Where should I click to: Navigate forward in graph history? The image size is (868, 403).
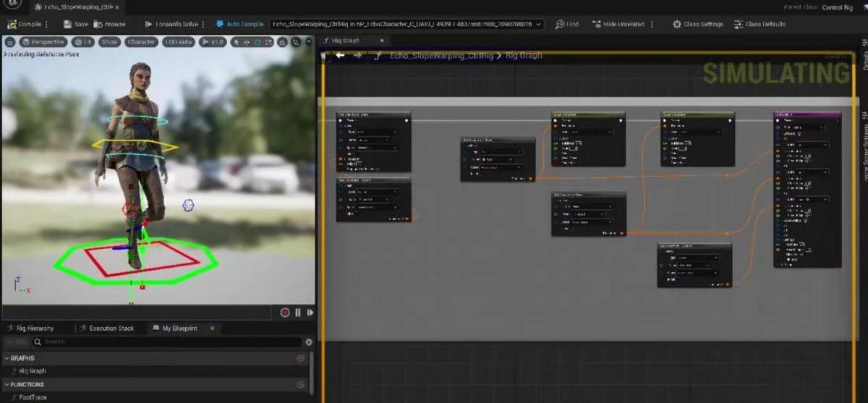357,55
